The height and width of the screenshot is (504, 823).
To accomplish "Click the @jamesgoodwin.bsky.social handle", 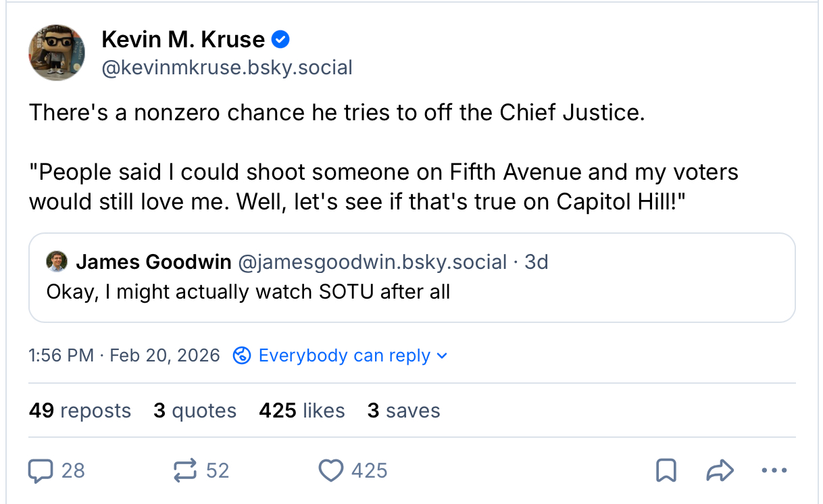I will pyautogui.click(x=372, y=262).
